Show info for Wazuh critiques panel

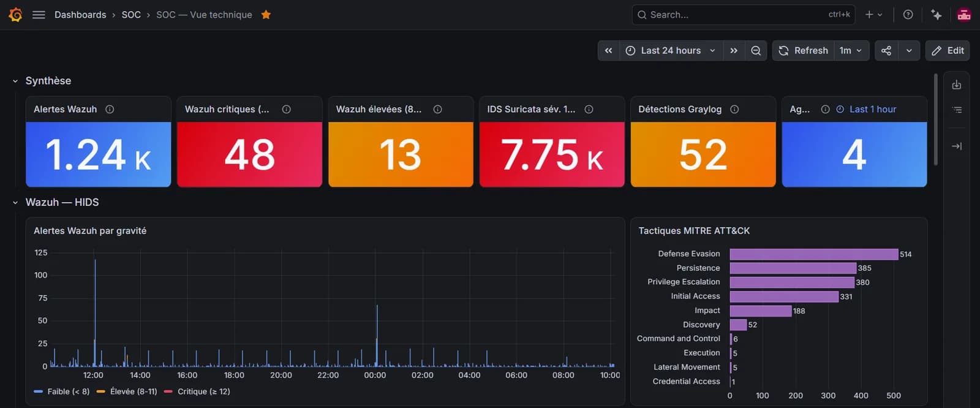[286, 109]
